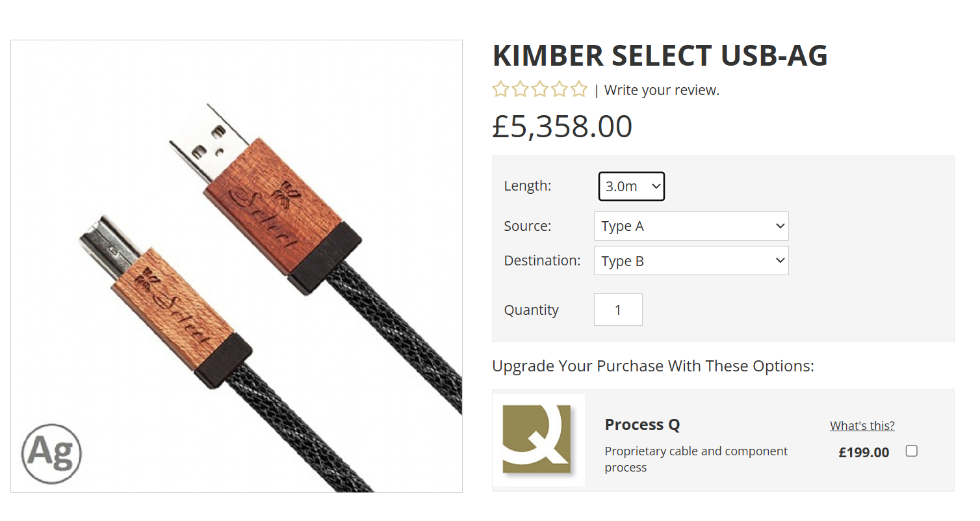The width and height of the screenshot is (980, 521).
Task: Click the Process Q option title
Action: click(642, 425)
